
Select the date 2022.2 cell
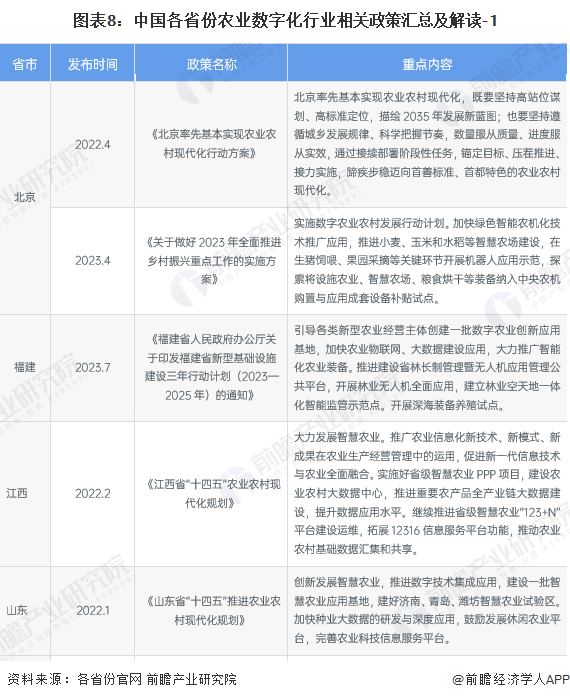[x=92, y=493]
